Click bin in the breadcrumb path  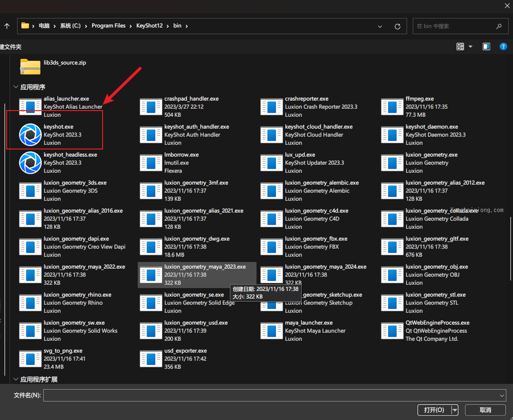click(177, 26)
